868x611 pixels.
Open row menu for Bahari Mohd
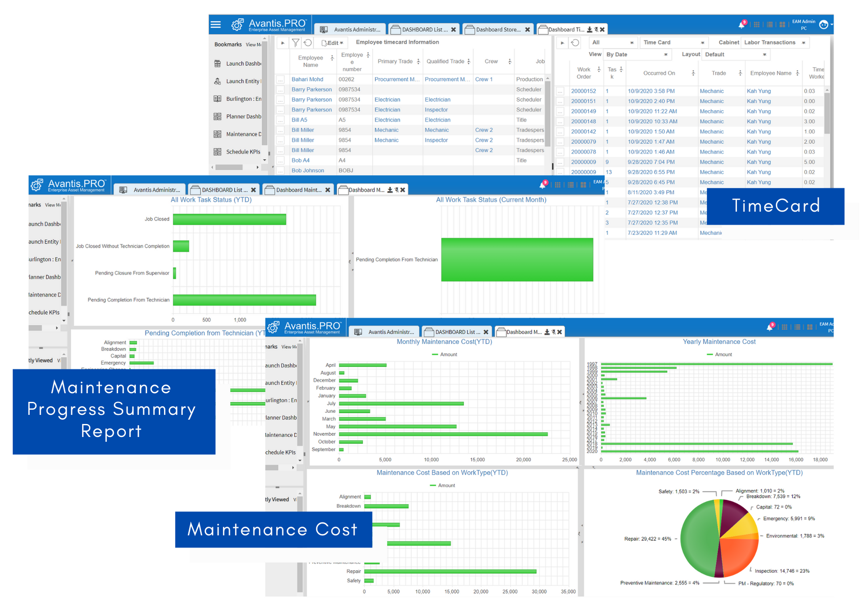point(281,80)
